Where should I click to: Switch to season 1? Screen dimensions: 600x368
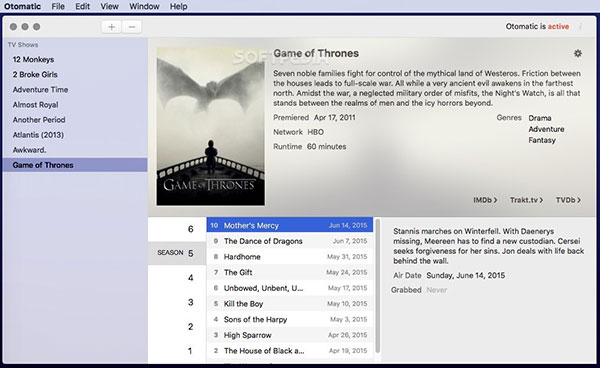pyautogui.click(x=177, y=351)
